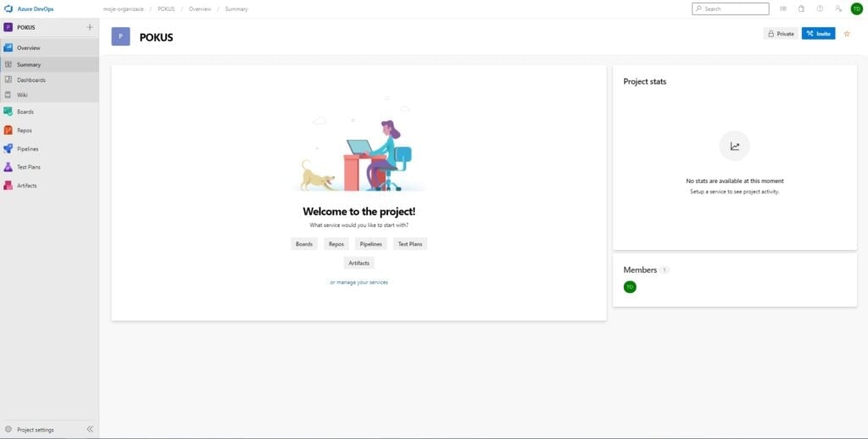The image size is (868, 439).
Task: Open the help question mark icon
Action: coord(820,8)
